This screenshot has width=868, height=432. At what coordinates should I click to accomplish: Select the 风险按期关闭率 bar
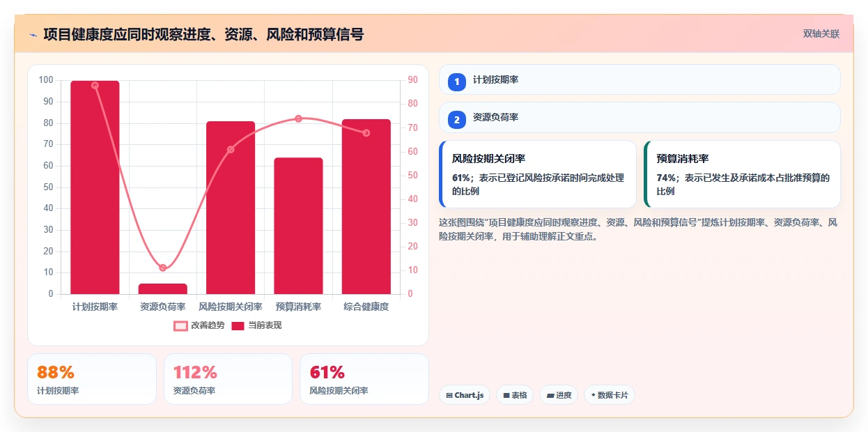tap(231, 208)
